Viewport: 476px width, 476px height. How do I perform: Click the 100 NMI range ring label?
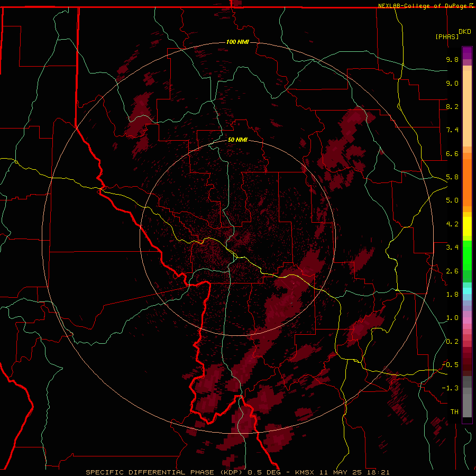click(x=237, y=42)
